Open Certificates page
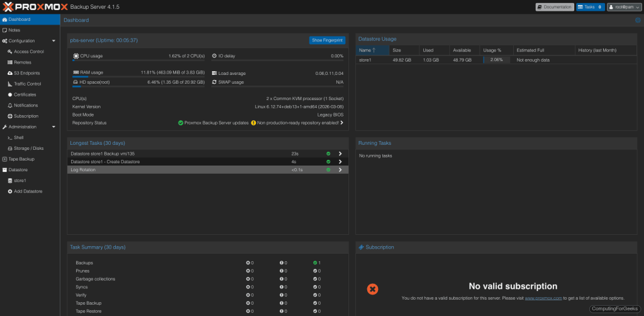Screen dimensions: 644x316 30,94
